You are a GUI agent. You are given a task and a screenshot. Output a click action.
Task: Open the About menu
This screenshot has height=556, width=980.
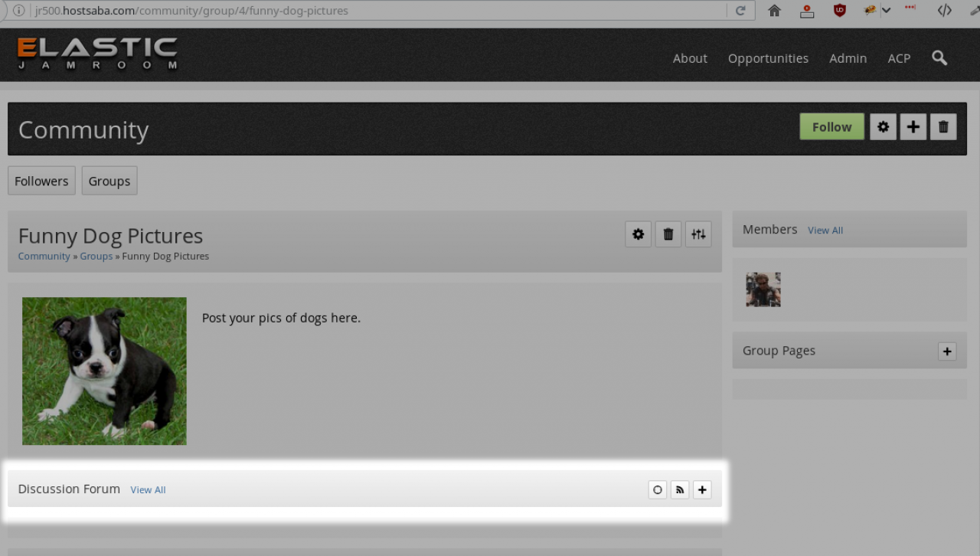click(x=690, y=58)
